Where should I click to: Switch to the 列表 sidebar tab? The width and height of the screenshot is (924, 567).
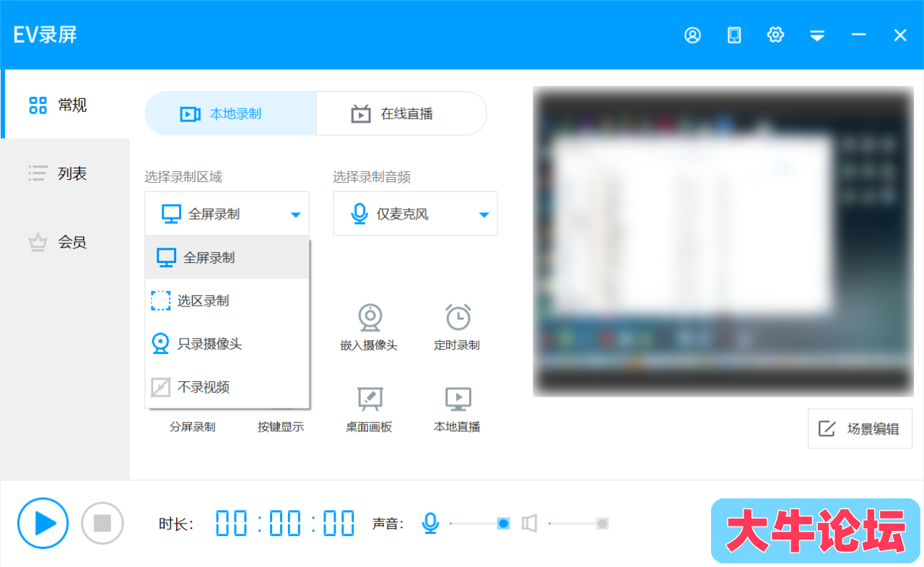pos(65,173)
